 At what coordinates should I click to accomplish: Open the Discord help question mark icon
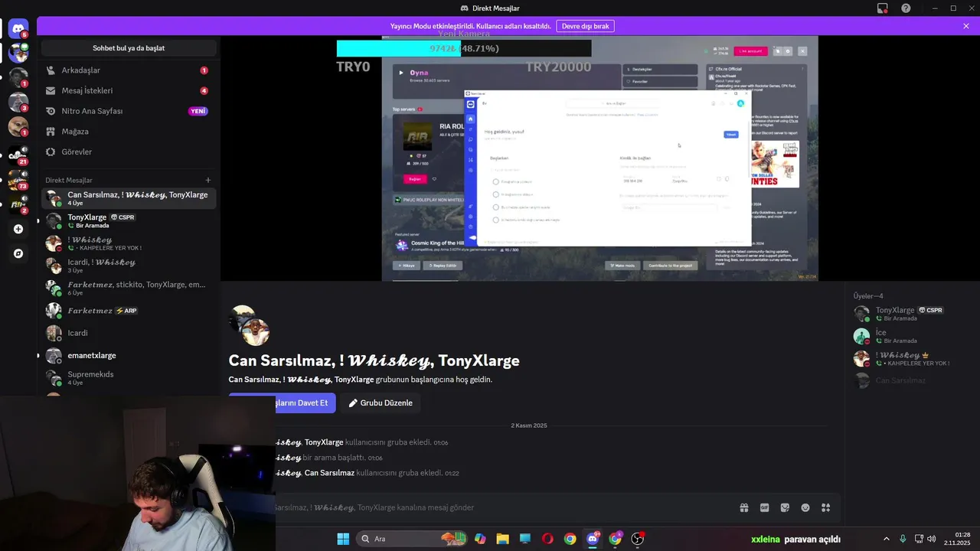coord(906,8)
